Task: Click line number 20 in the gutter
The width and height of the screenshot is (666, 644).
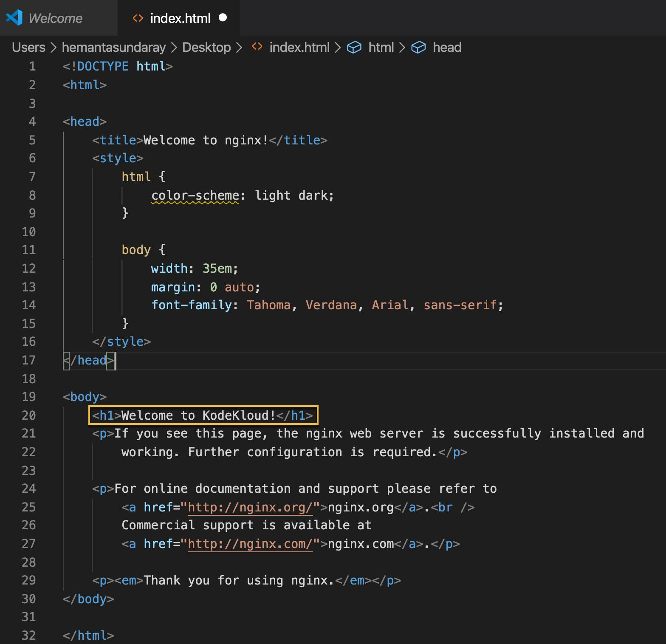Action: pos(29,415)
